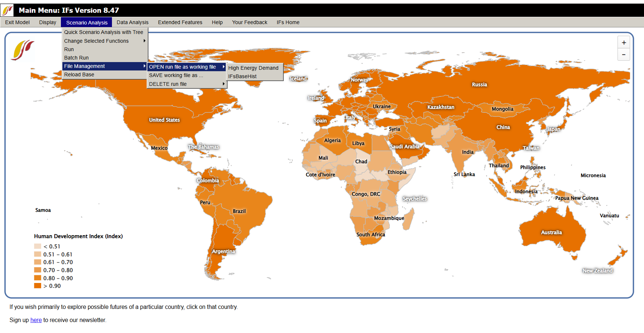Screen dimensions: 644x333
Task: Click the flame logo on the map
Action: [x=23, y=50]
